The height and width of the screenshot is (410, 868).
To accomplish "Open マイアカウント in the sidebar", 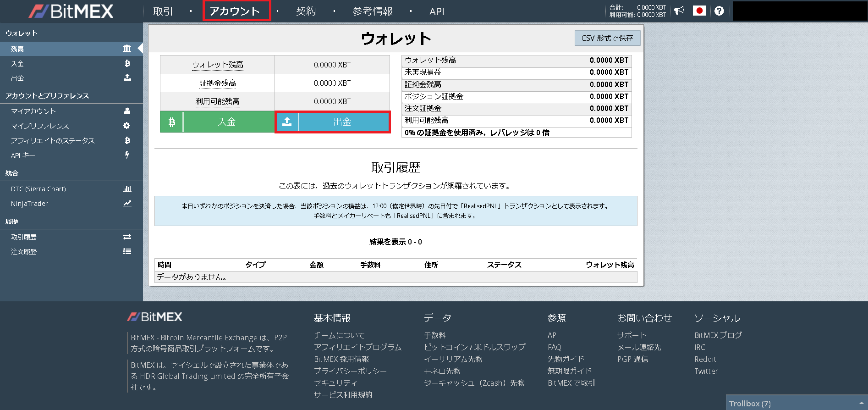I will (x=71, y=111).
